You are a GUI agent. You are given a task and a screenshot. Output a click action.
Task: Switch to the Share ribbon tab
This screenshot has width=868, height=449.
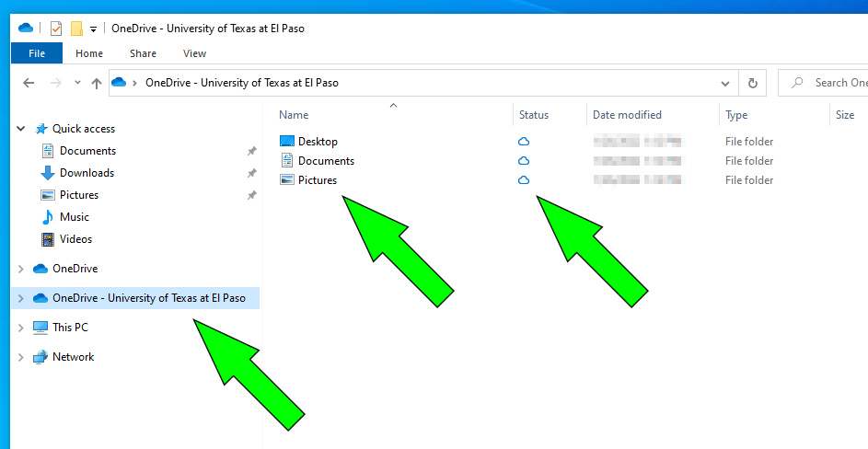pyautogui.click(x=143, y=53)
